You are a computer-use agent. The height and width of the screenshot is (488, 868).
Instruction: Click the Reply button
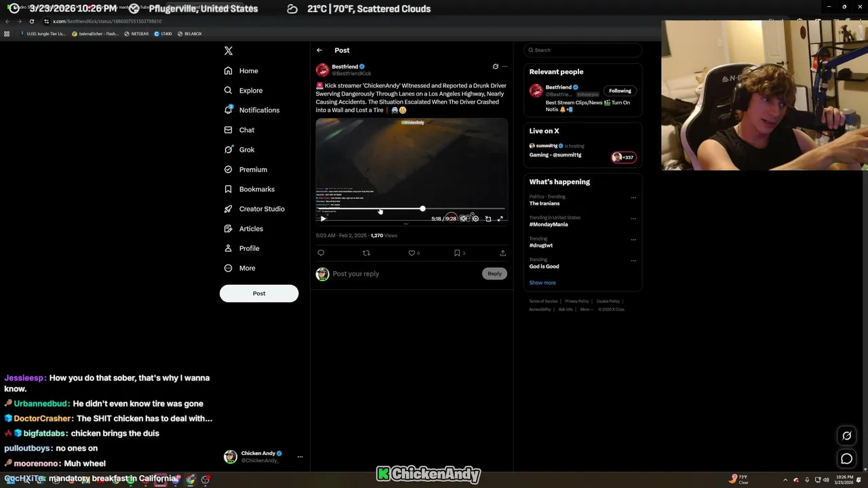494,274
